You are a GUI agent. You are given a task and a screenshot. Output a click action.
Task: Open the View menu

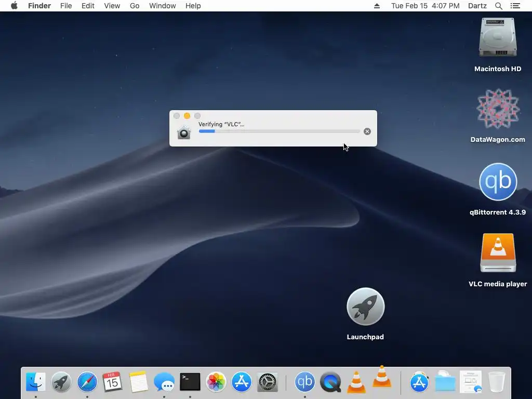(x=112, y=6)
